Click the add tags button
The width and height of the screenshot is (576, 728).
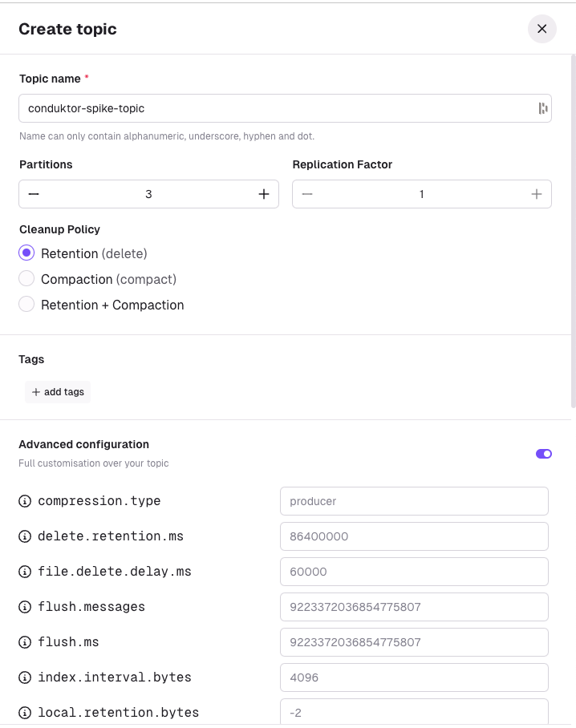point(58,392)
